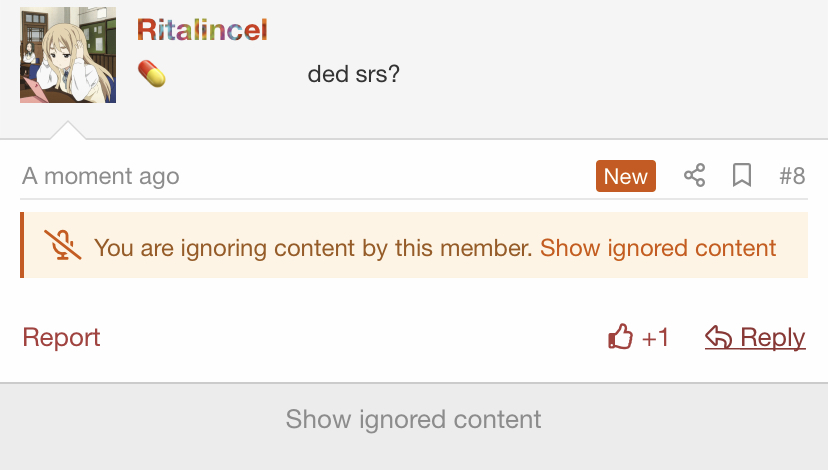The width and height of the screenshot is (828, 470).
Task: Click the 'You are ignoring content' message text
Action: pyautogui.click(x=313, y=248)
